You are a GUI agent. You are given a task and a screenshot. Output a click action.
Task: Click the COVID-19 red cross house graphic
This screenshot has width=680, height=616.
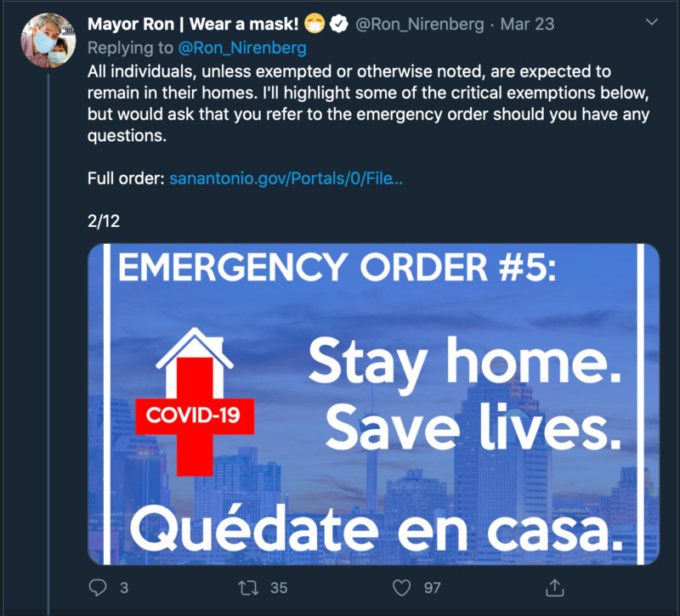(195, 402)
